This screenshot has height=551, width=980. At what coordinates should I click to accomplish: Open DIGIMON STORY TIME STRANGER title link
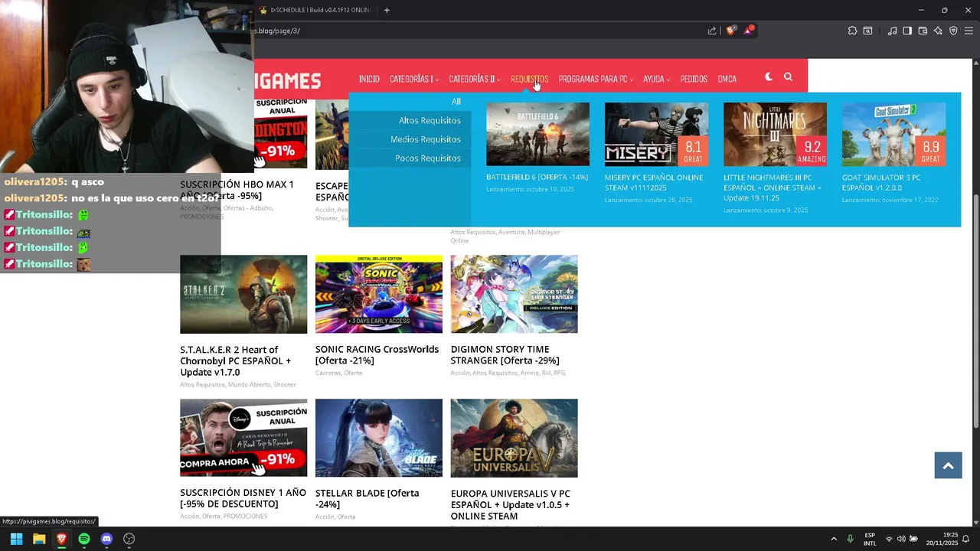pos(505,355)
